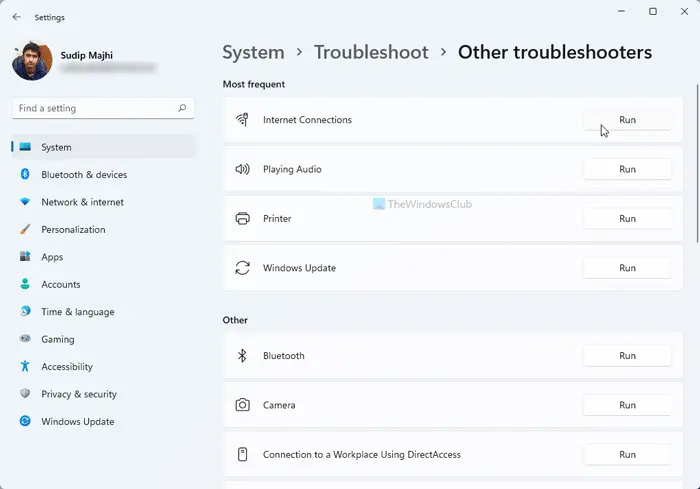700x489 pixels.
Task: Open Network & internet settings
Action: (x=104, y=202)
